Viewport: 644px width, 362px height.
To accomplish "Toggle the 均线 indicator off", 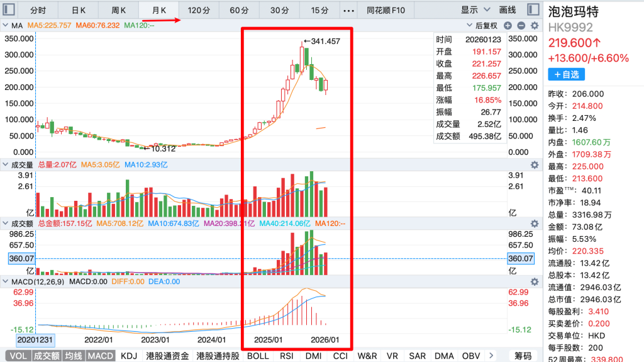I will [x=74, y=356].
